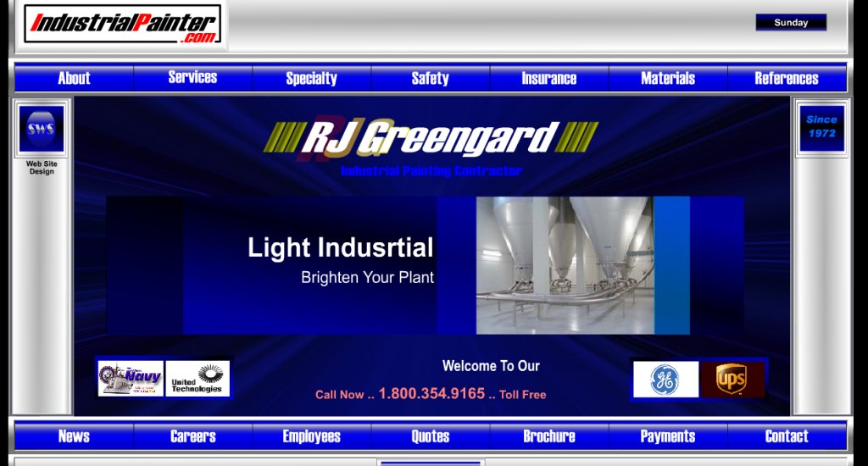Open the Safety section

pos(430,78)
